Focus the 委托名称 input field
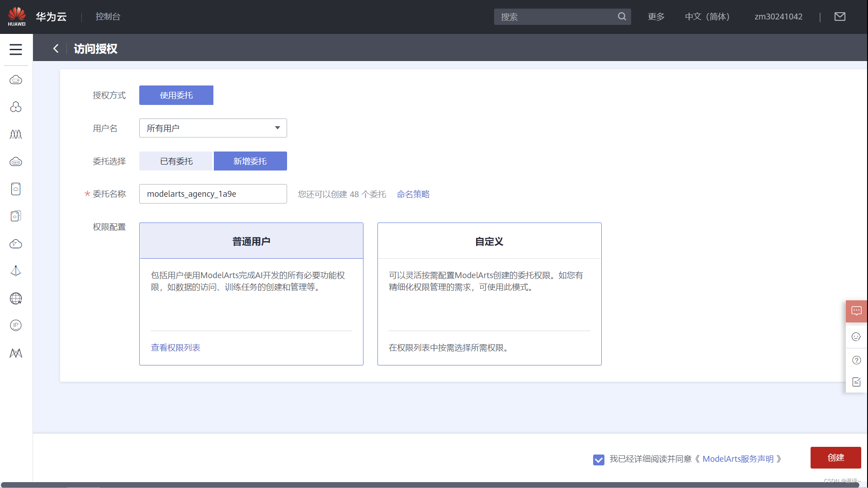 (x=213, y=194)
